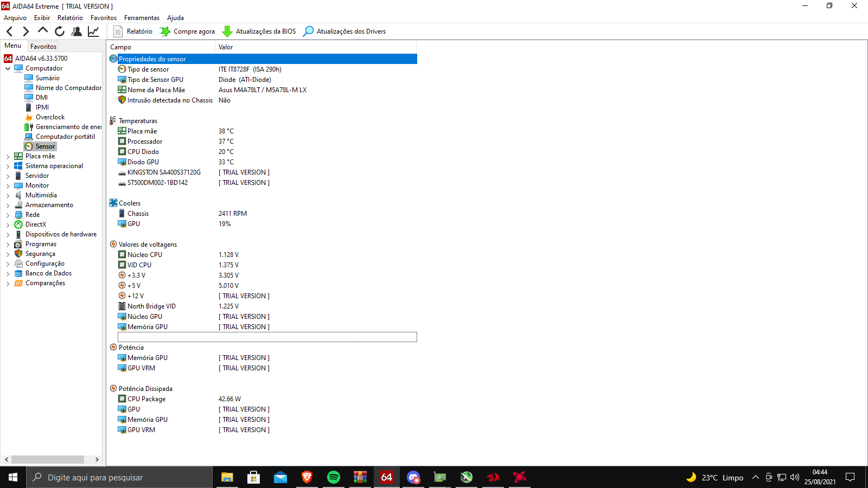Expand the Sistema operacional node

8,166
